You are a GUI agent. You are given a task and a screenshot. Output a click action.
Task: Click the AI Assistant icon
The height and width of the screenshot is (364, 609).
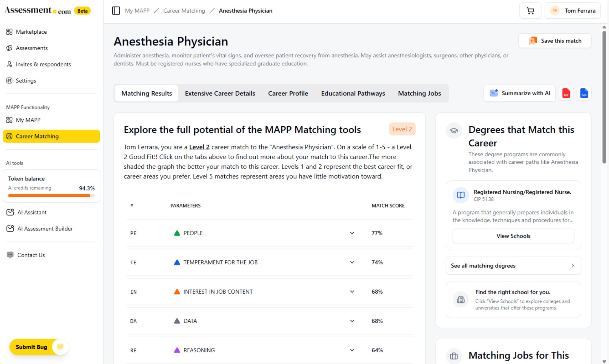pos(10,212)
